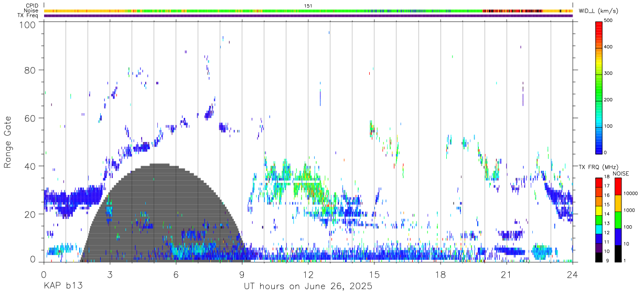Click the y-axis tick label '100'
The width and height of the screenshot is (644, 297).
coord(27,25)
